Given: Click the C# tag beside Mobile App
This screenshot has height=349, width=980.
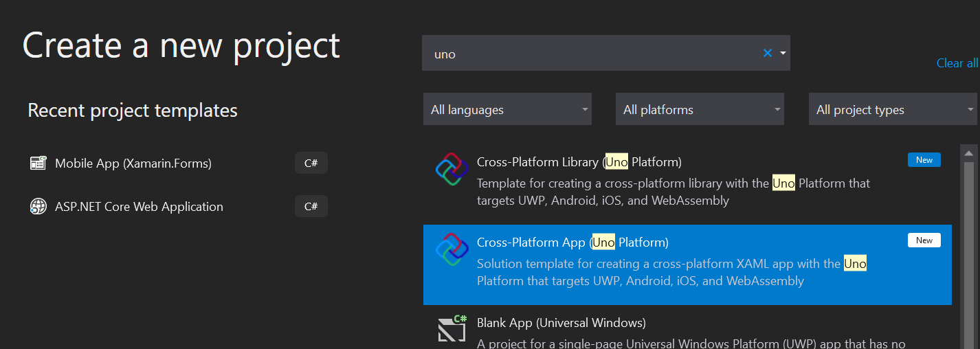Looking at the screenshot, I should pyautogui.click(x=311, y=164).
